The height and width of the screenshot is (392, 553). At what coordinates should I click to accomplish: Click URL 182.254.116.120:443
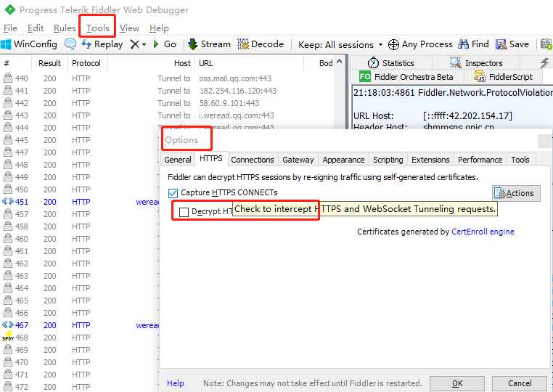pos(238,91)
